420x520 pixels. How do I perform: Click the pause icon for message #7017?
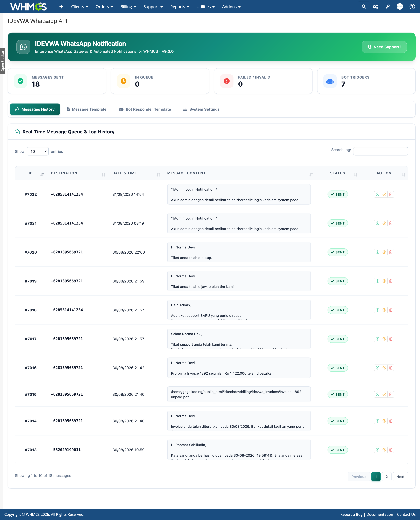(x=384, y=339)
